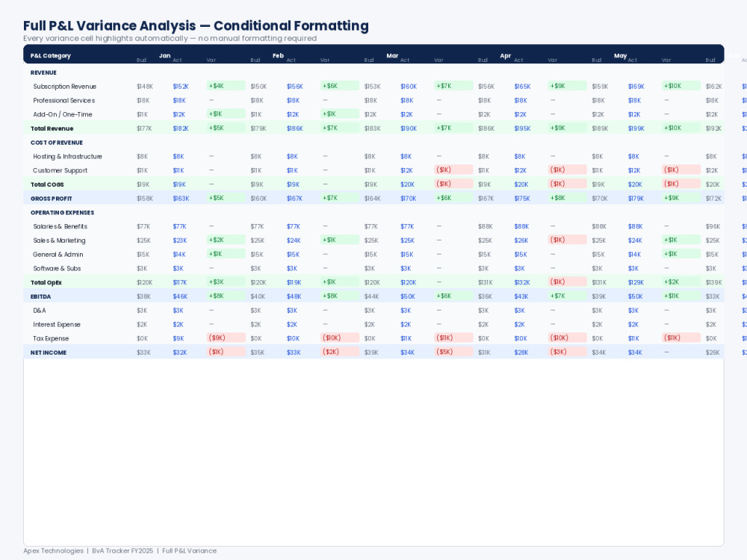The height and width of the screenshot is (560, 747).
Task: Click Sales & Marketing's red ($1K) April variance
Action: tap(568, 240)
